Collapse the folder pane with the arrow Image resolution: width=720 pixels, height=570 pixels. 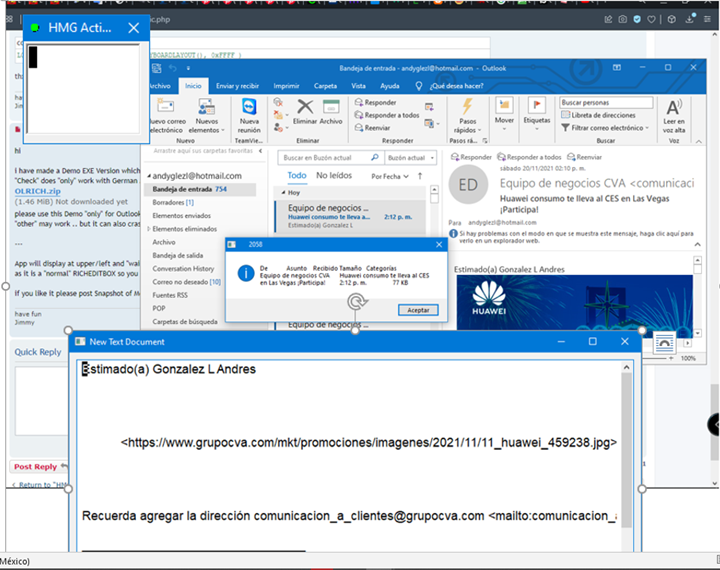pos(260,151)
